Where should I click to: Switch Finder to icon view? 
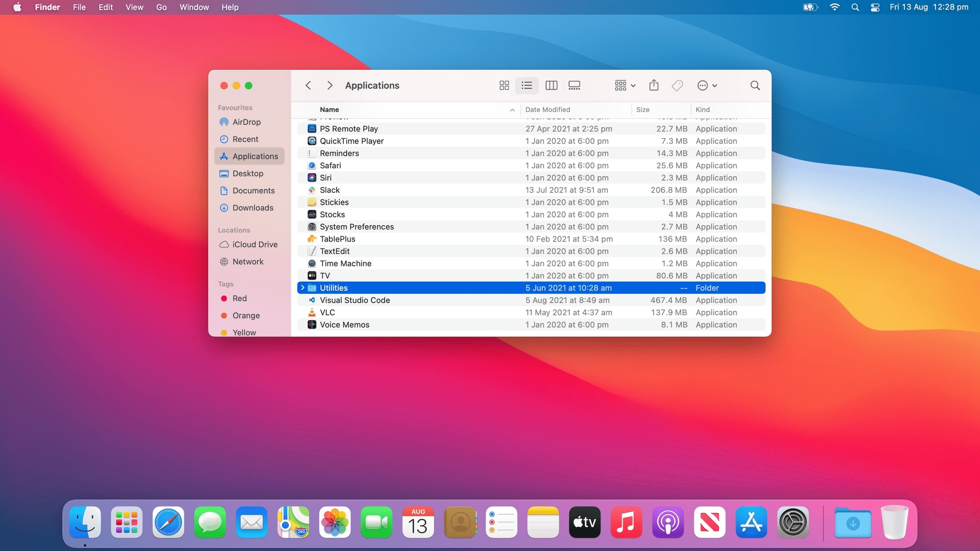(x=504, y=86)
